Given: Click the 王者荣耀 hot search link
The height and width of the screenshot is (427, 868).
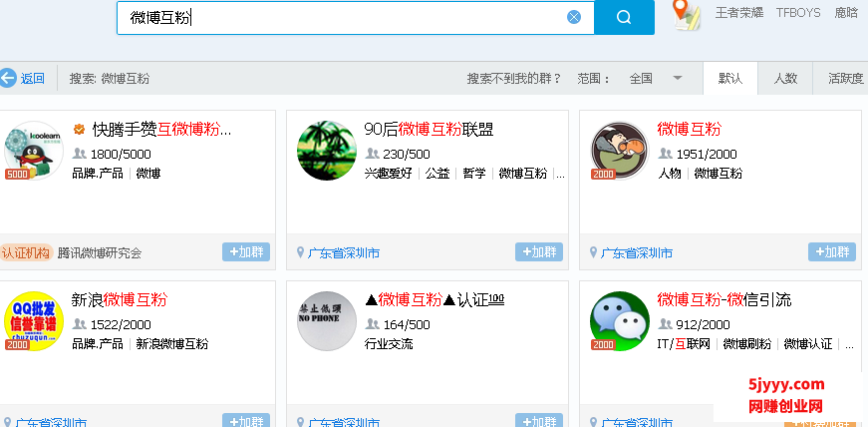Looking at the screenshot, I should [x=739, y=13].
